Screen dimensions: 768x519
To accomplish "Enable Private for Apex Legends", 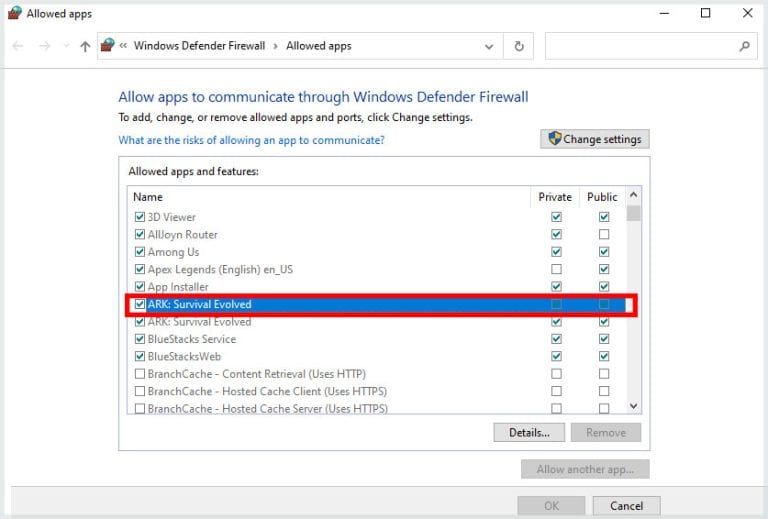I will click(556, 269).
